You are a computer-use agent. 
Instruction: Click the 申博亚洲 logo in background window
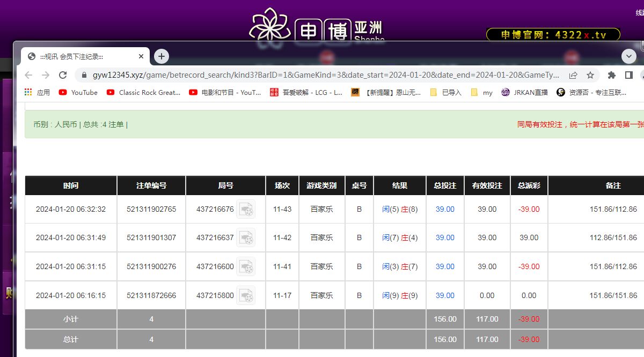tap(318, 26)
